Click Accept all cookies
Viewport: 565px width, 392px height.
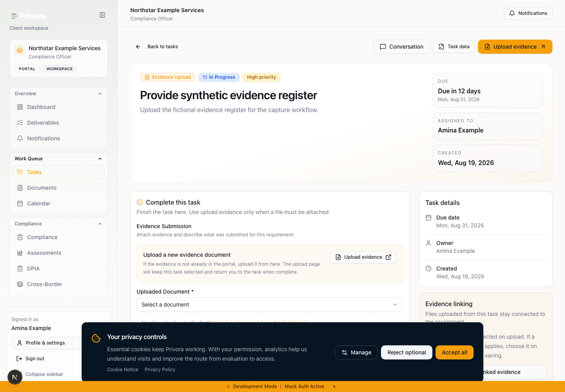tap(454, 352)
